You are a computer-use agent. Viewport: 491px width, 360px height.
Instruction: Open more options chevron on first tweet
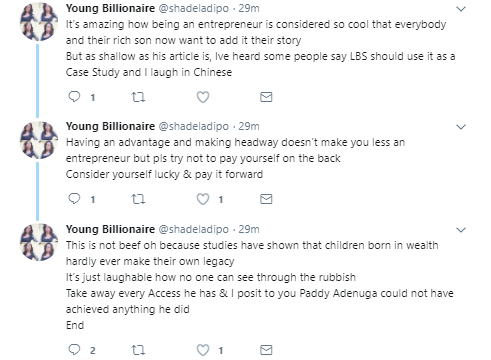[x=461, y=9]
